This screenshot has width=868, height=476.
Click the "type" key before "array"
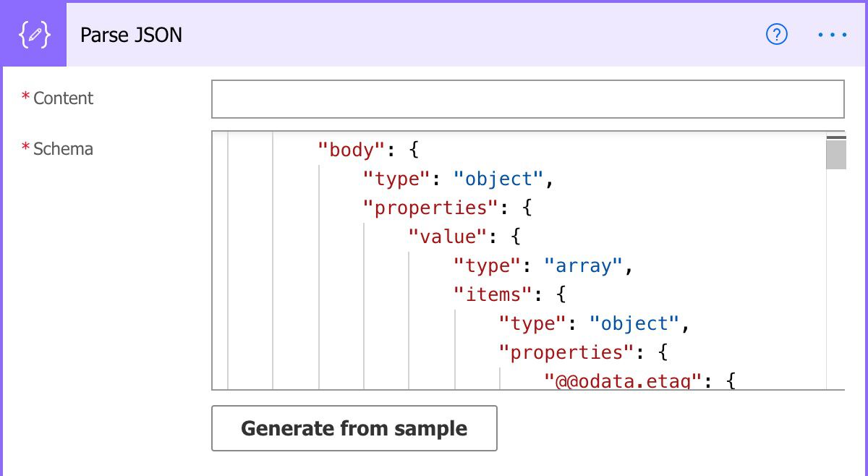coord(486,266)
